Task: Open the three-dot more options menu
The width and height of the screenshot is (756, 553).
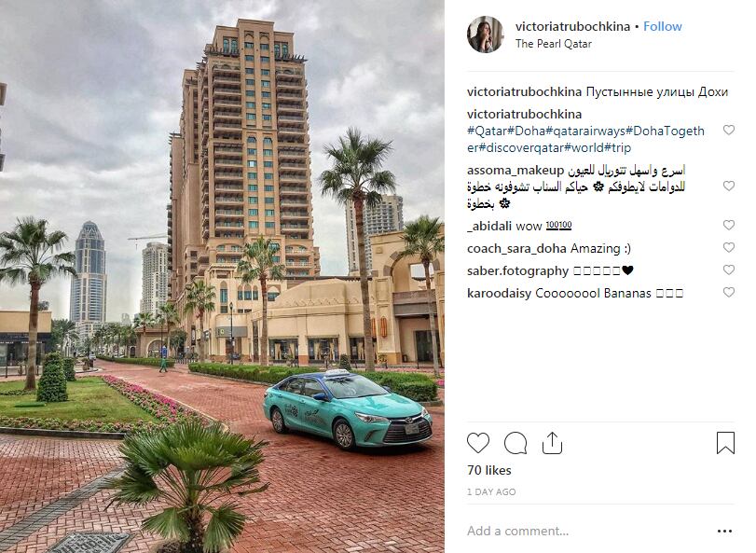Action: click(x=724, y=532)
